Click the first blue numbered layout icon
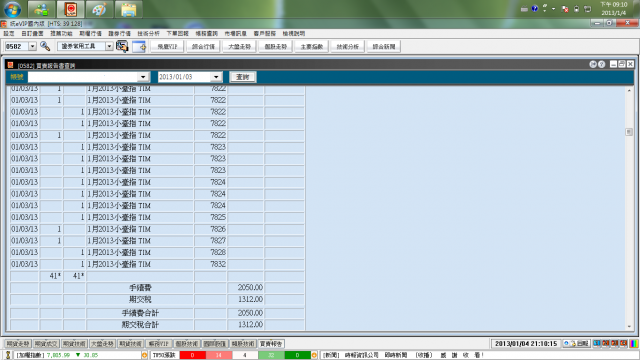Image resolution: width=640 pixels, height=360 pixels. [597, 343]
